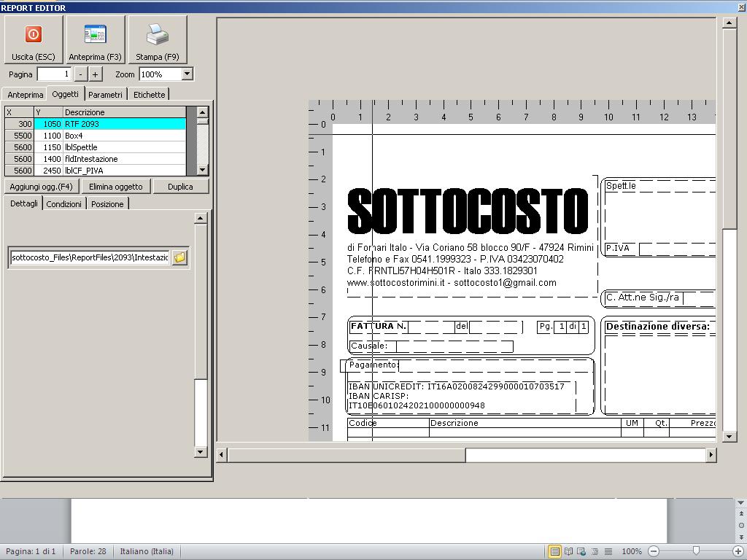The width and height of the screenshot is (747, 560).
Task: Switch to Draft view icon
Action: point(608,551)
